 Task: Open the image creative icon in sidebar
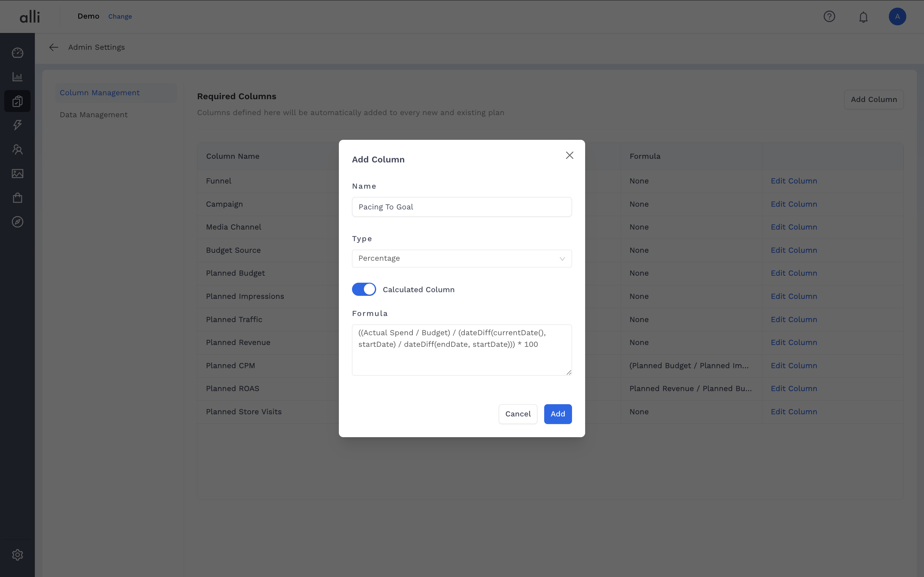(x=17, y=174)
